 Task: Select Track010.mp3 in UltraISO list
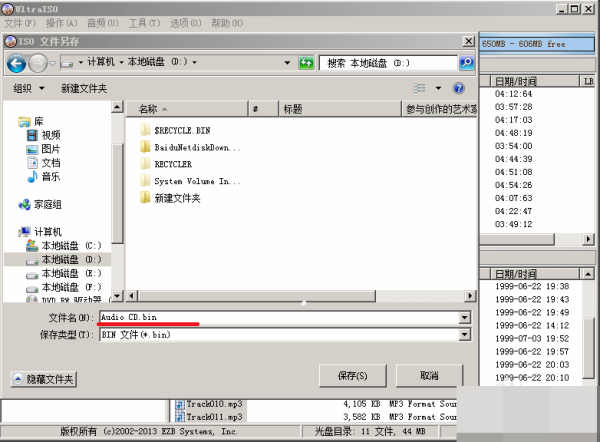209,404
